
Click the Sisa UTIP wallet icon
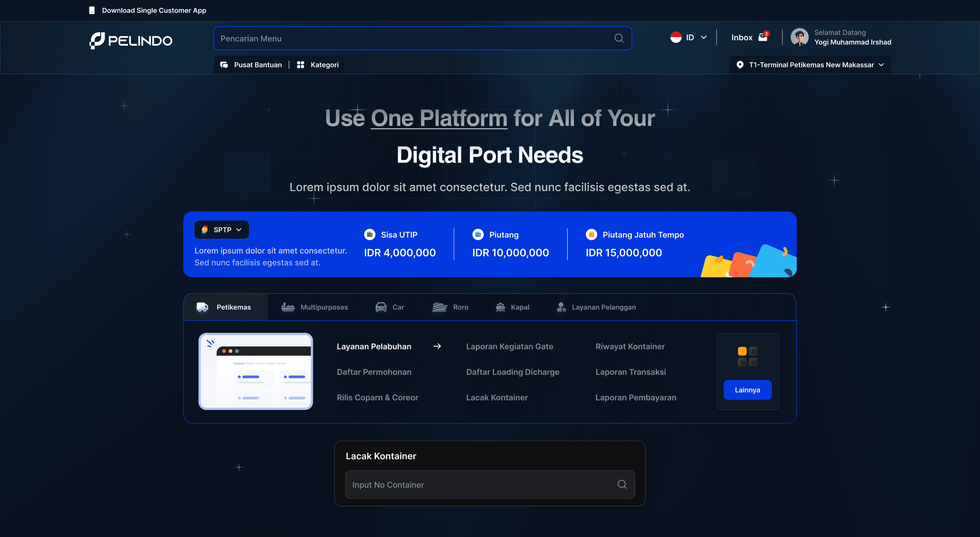point(369,235)
